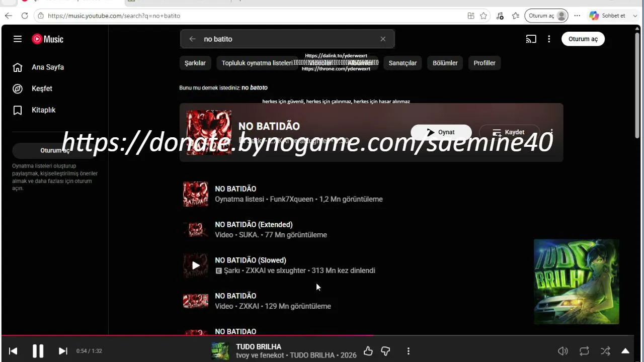Click the back arrow inside the search box
The height and width of the screenshot is (362, 644).
tap(192, 39)
